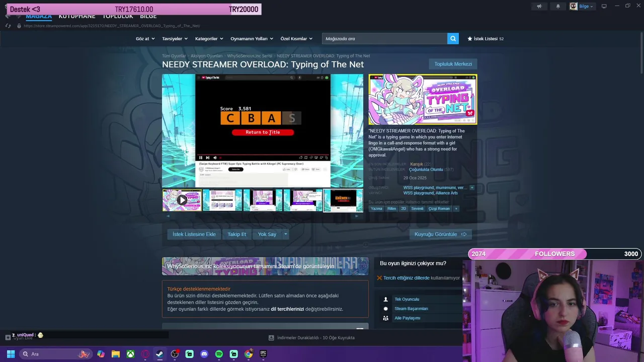Select the Ritim tag
Image resolution: width=644 pixels, height=362 pixels.
click(391, 209)
